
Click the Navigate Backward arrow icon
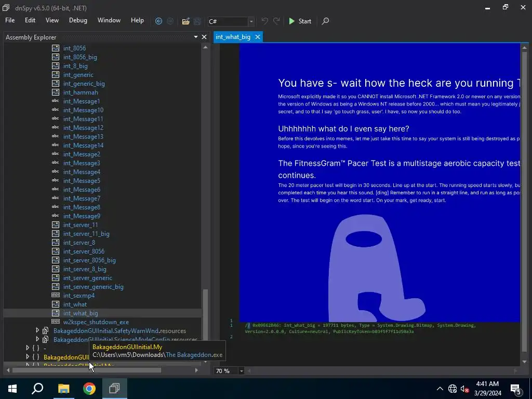[158, 21]
